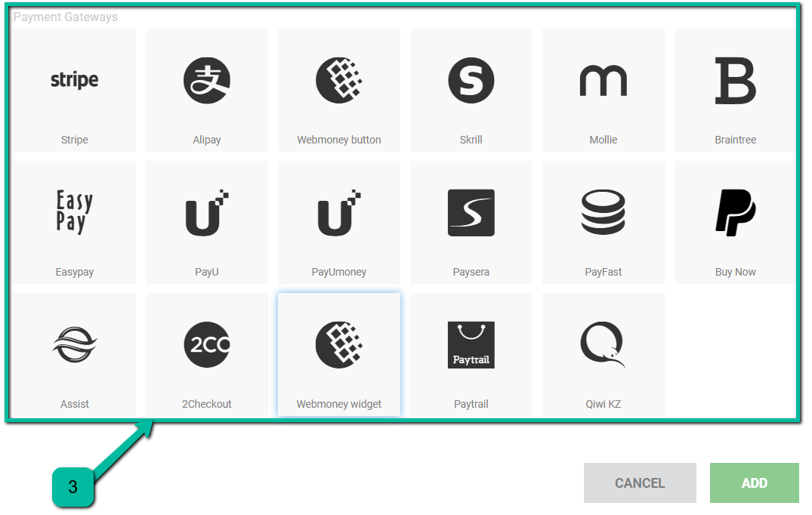
Task: Click the 'Stripe' label text
Action: tap(75, 140)
